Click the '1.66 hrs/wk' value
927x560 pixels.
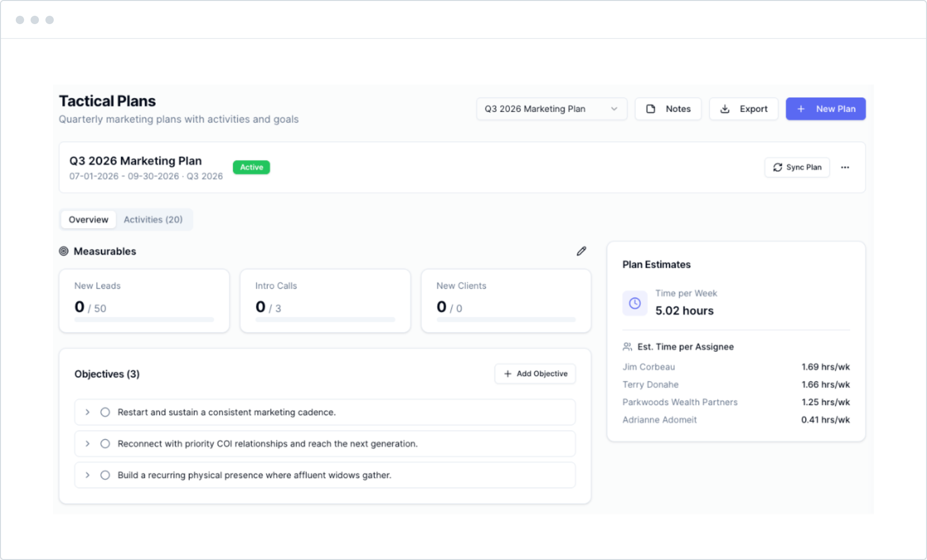click(x=826, y=385)
